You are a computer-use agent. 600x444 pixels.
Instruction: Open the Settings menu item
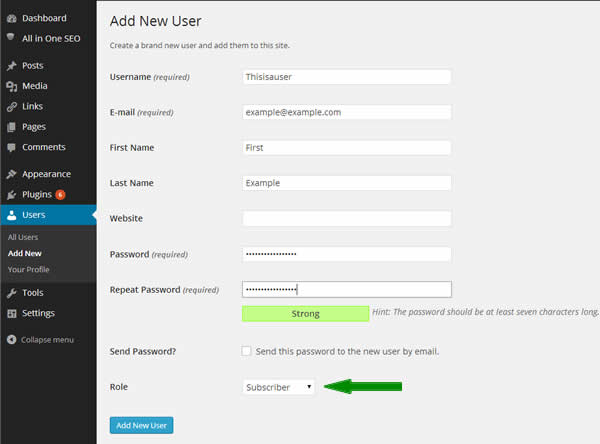(x=38, y=313)
